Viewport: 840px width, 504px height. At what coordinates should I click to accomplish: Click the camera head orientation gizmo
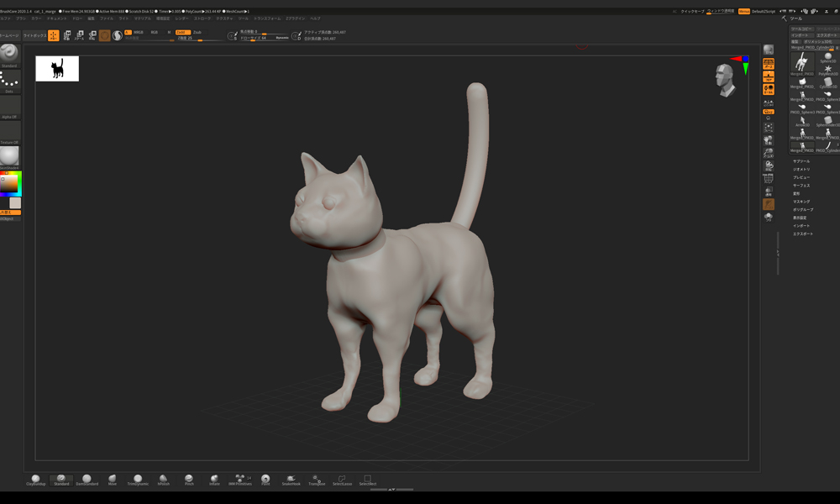click(x=724, y=81)
